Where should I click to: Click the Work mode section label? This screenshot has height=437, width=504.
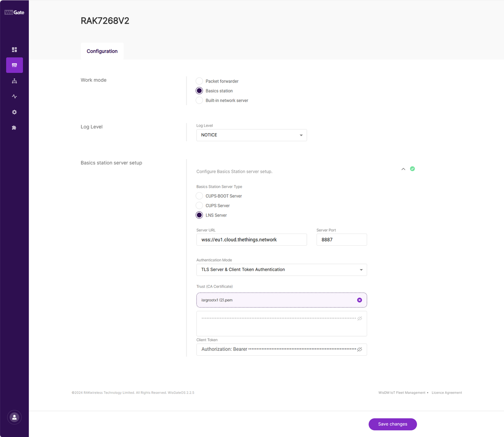point(94,80)
